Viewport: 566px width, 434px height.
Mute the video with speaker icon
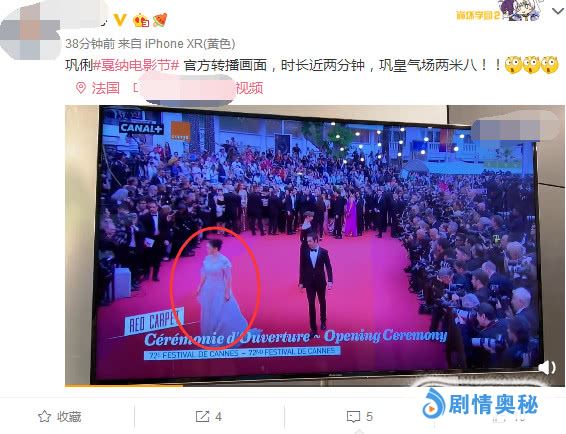(x=547, y=367)
